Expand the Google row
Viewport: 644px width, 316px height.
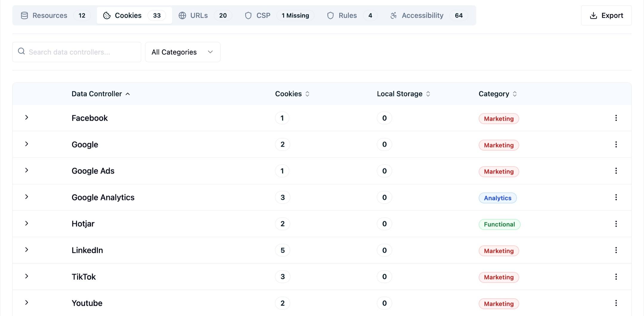(27, 144)
